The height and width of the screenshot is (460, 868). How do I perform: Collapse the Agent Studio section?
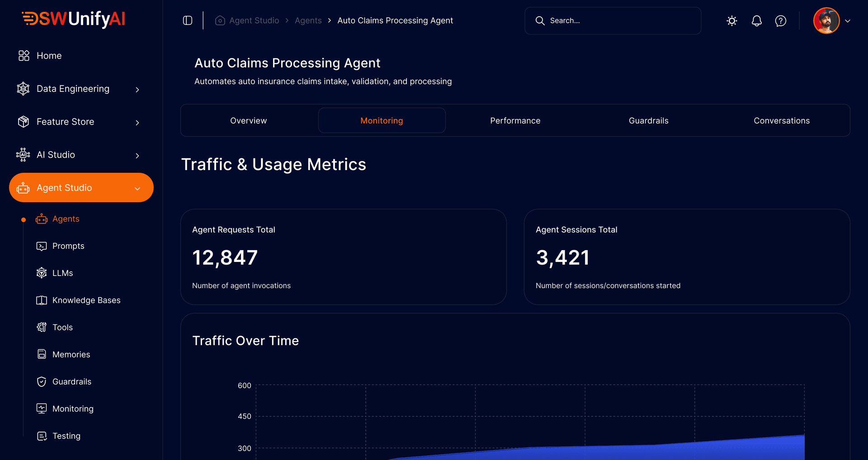coord(137,188)
